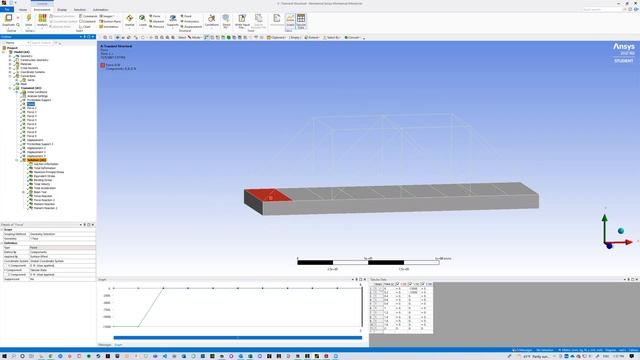Open the File tab
640x360 pixels.
coord(7,9)
